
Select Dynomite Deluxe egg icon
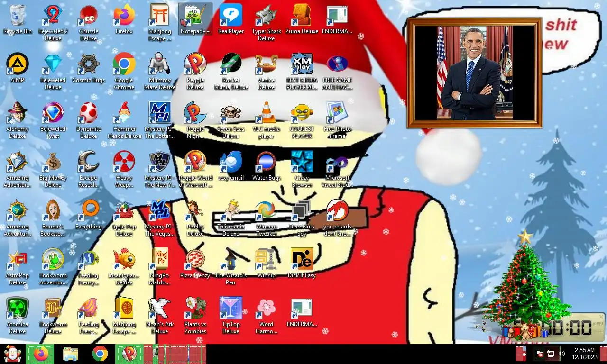pos(89,119)
